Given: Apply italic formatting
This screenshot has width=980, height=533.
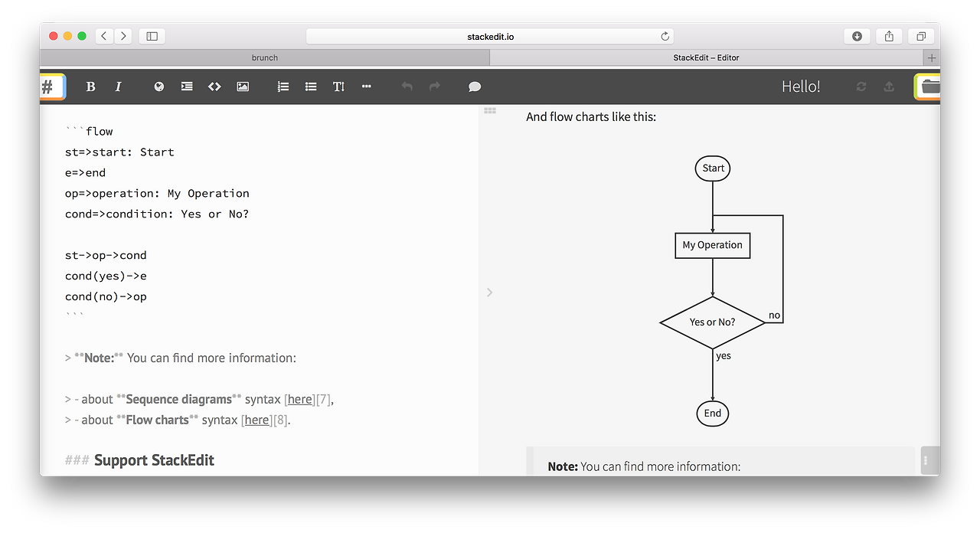Looking at the screenshot, I should [118, 87].
